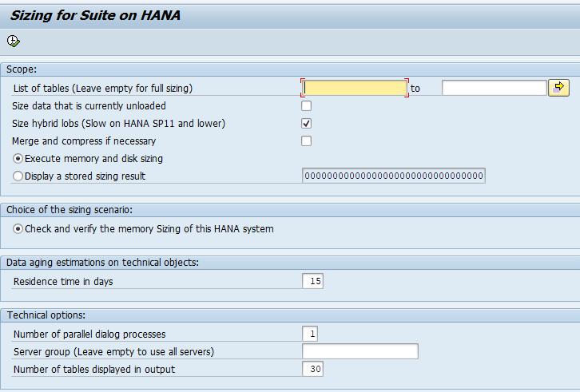Open multiple selection for list of tables
Image resolution: width=580 pixels, height=392 pixels.
(558, 87)
